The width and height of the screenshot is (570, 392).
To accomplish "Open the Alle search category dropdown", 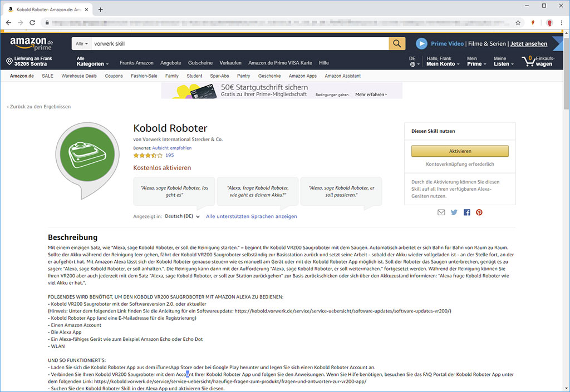I will (x=81, y=43).
